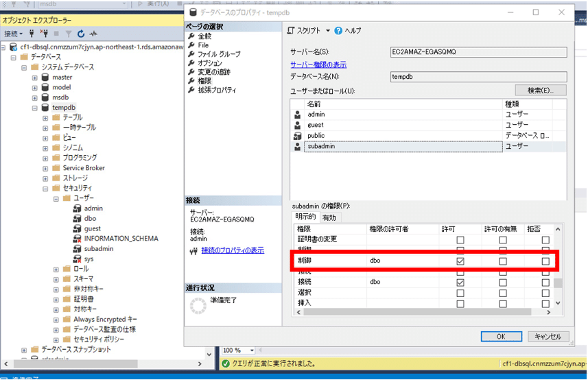Refresh the Object Explorer tree
588x380 pixels.
click(x=81, y=34)
